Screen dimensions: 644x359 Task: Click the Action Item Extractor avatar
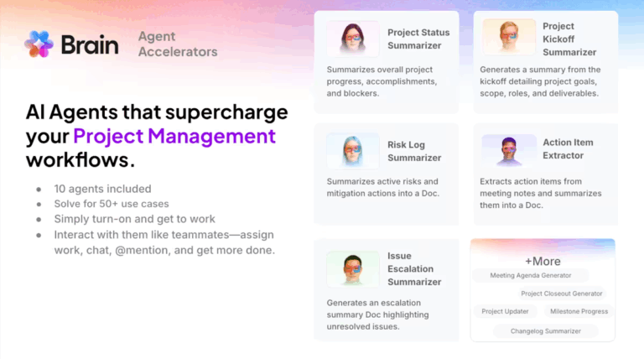[509, 150]
